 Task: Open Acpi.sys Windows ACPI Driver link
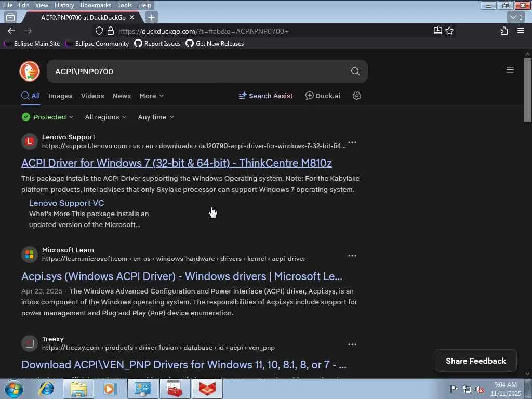point(182,276)
